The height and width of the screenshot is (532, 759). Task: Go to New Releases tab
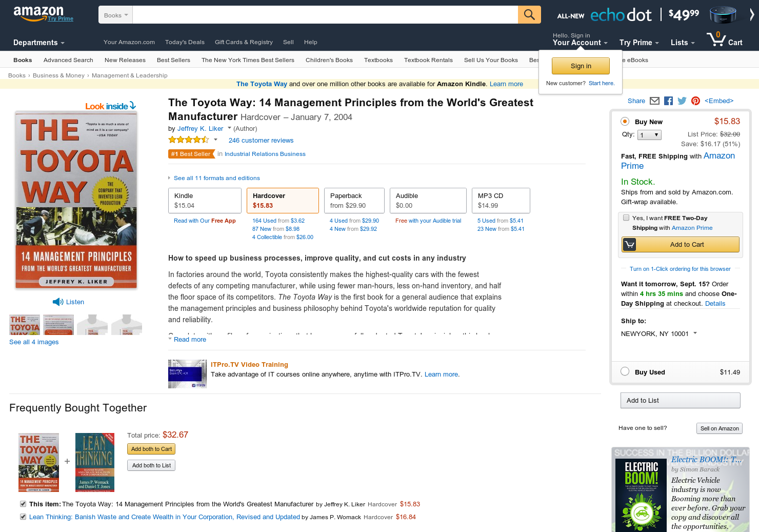[x=125, y=60]
